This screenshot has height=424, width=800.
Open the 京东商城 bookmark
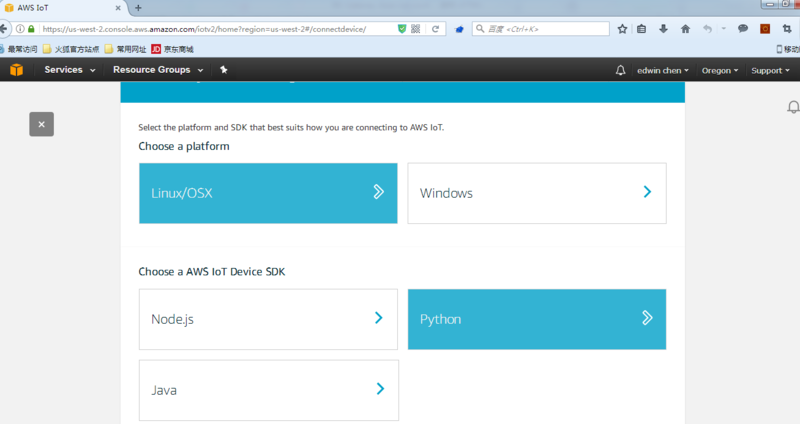pyautogui.click(x=172, y=49)
